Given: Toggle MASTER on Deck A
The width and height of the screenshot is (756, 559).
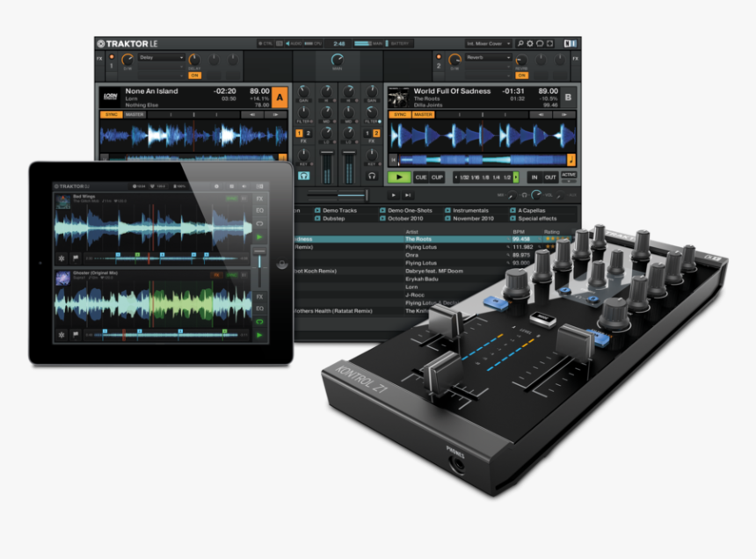Looking at the screenshot, I should coord(134,114).
